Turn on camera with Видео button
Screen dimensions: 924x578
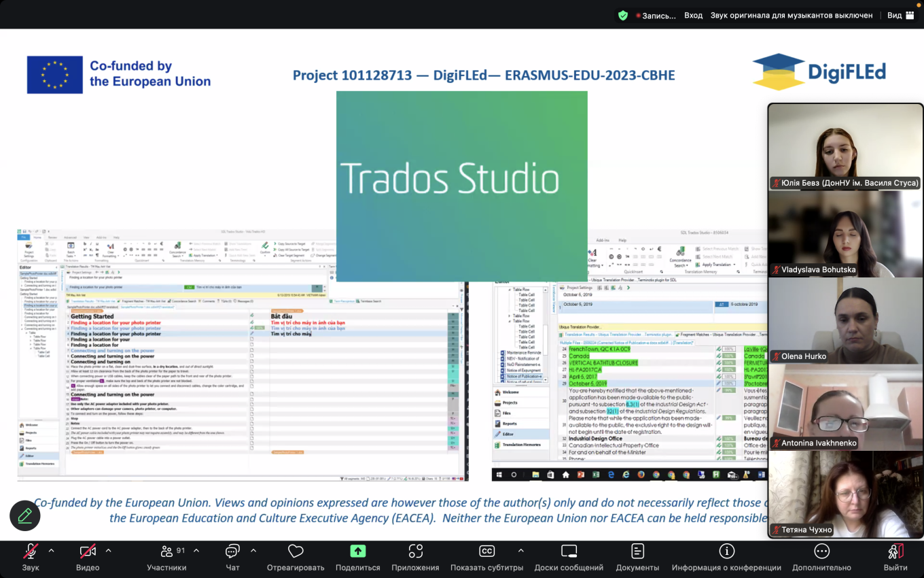[88, 551]
